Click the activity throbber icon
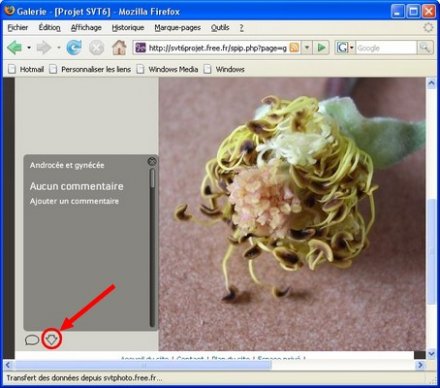The width and height of the screenshot is (440, 388). [x=428, y=28]
